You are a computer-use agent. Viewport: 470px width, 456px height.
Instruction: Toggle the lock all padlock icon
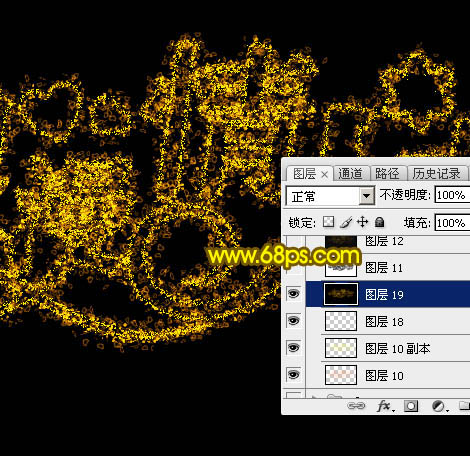pos(379,222)
